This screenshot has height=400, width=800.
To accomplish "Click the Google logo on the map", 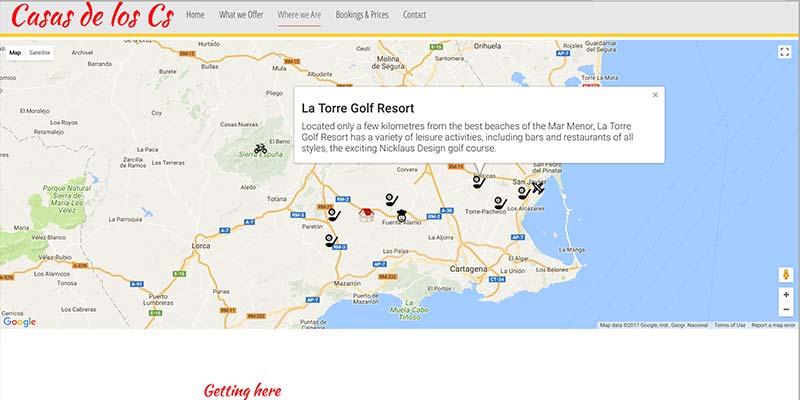I will pos(19,322).
